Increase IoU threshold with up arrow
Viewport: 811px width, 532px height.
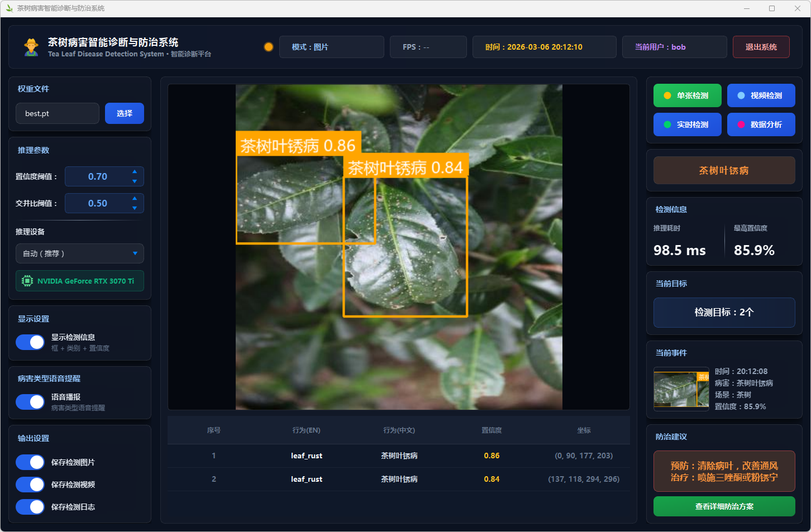(x=135, y=198)
